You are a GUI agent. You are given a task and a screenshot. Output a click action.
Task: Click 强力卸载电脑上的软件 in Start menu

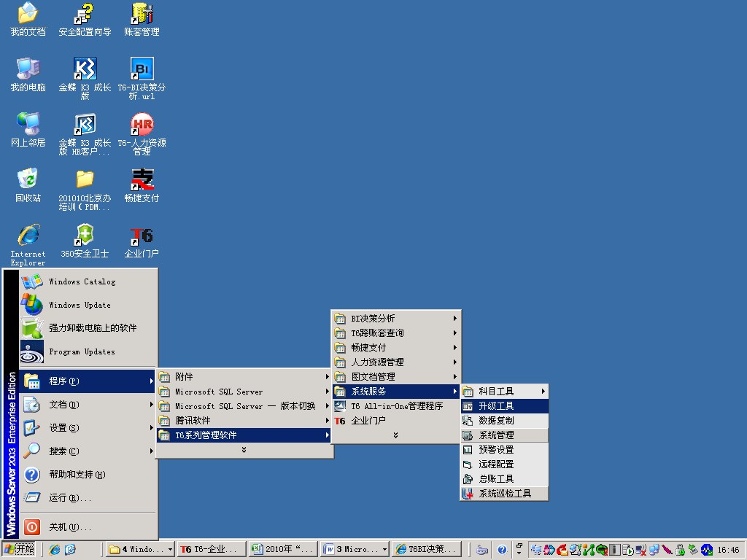click(x=88, y=328)
